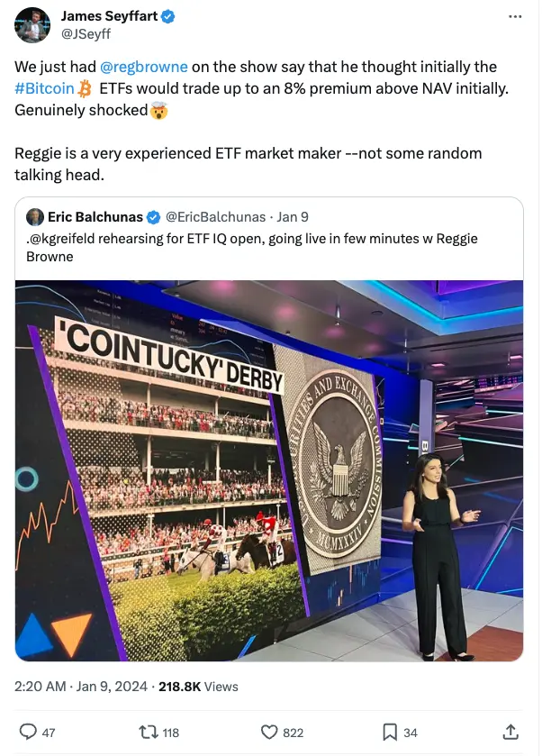Enlarge the 'Cointucky' Derby studio photo

click(x=269, y=470)
